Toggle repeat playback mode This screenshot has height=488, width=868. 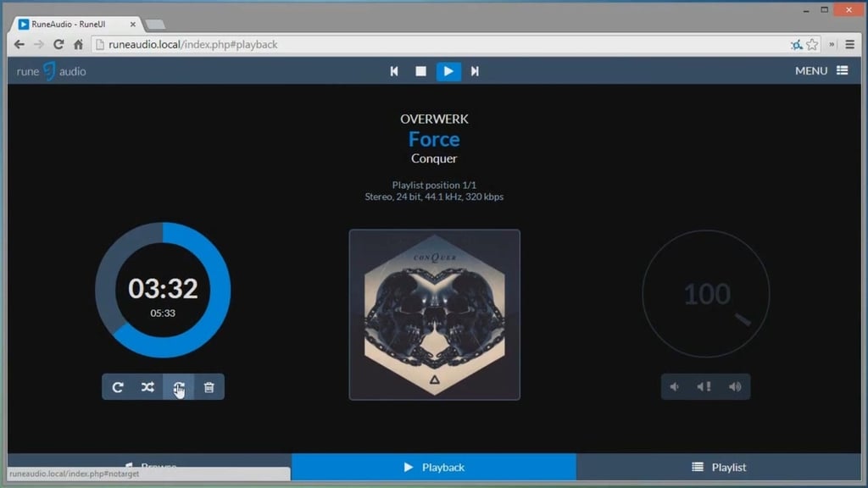117,387
